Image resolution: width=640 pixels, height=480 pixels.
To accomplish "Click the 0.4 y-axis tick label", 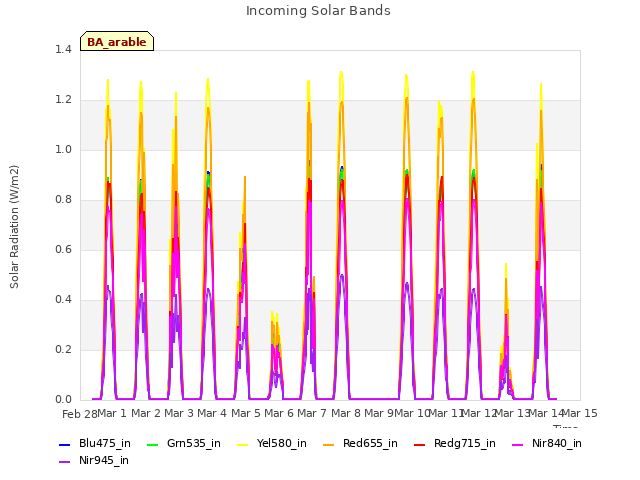I will coord(63,300).
